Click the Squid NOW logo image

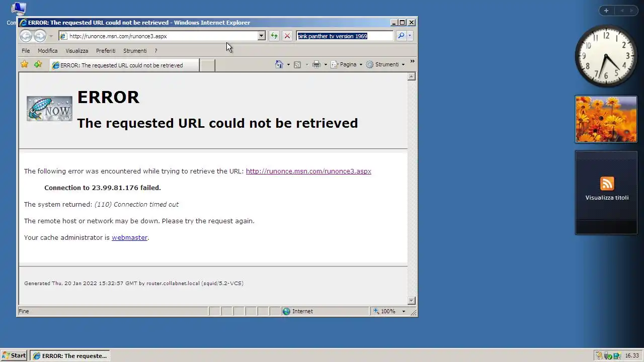tap(49, 109)
